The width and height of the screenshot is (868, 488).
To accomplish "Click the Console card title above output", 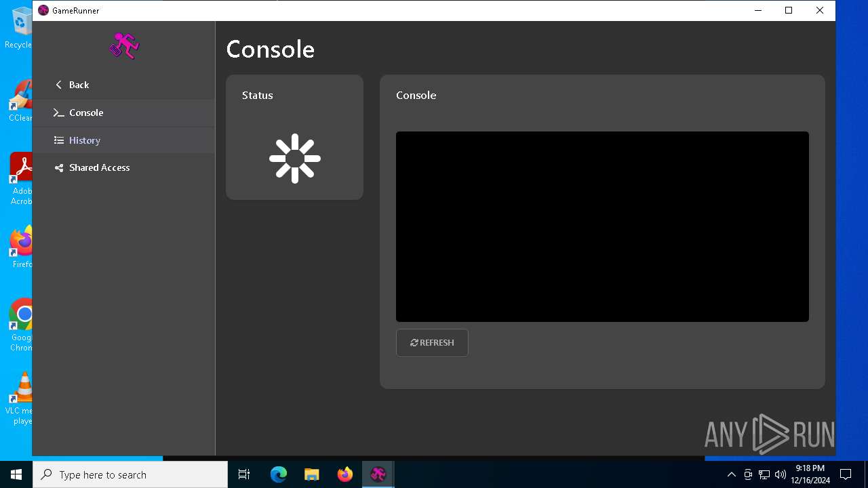I will point(416,95).
